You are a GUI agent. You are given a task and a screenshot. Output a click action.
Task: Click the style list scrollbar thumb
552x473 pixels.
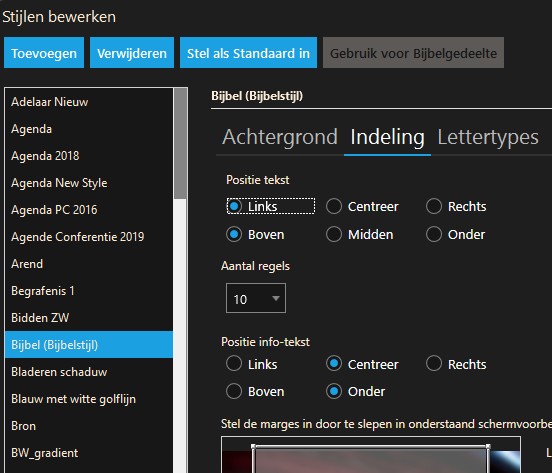point(180,144)
